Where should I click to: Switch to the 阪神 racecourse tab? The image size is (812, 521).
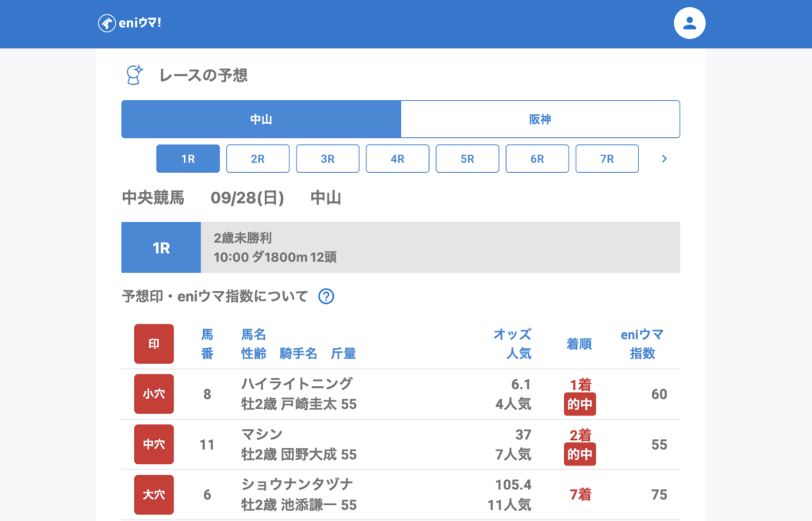tap(540, 119)
